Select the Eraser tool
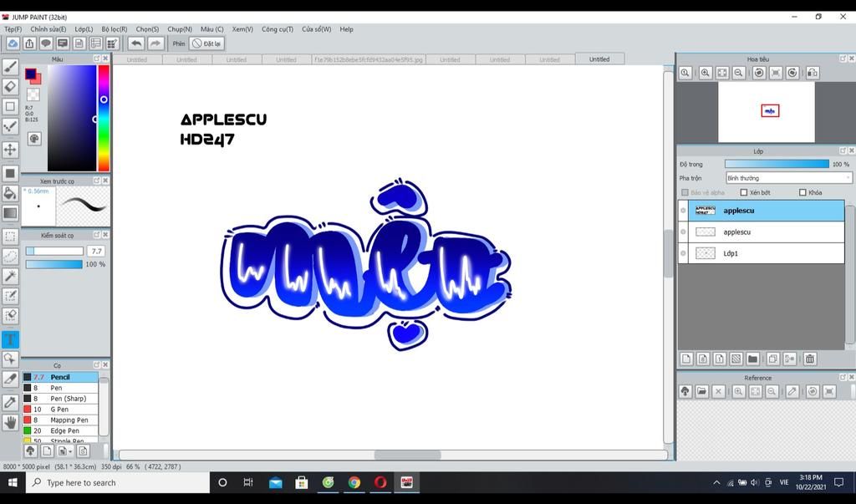This screenshot has width=856, height=504. point(10,86)
